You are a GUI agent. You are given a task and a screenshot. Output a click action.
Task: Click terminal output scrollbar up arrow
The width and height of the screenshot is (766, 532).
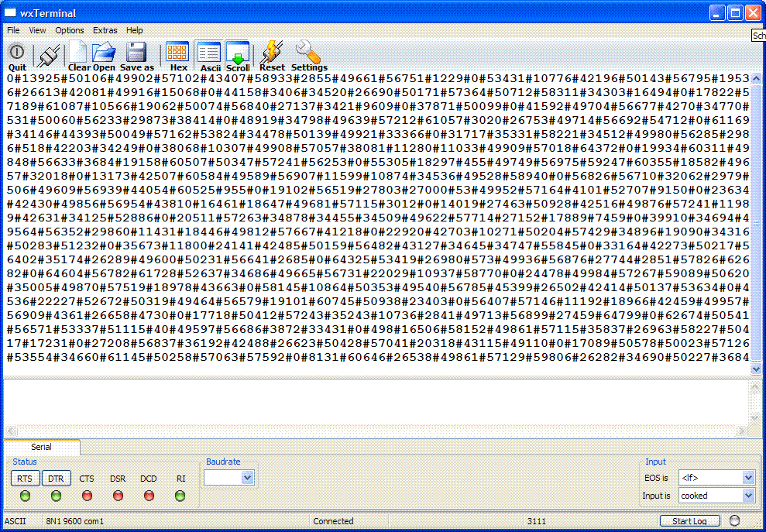pyautogui.click(x=756, y=79)
